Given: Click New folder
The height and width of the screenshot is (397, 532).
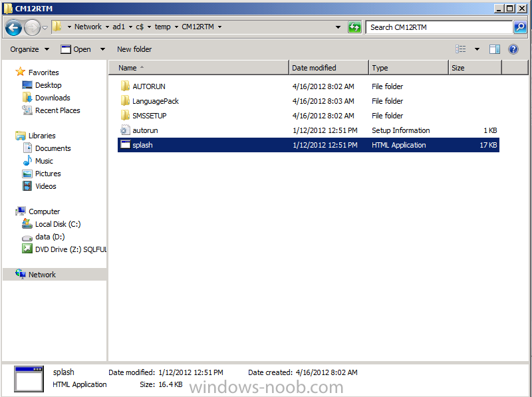Looking at the screenshot, I should [x=134, y=49].
